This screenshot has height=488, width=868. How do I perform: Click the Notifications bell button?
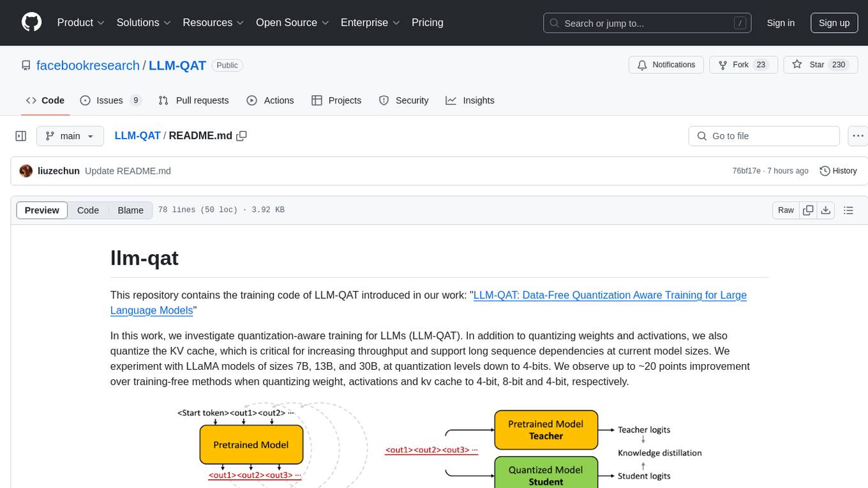(x=666, y=65)
